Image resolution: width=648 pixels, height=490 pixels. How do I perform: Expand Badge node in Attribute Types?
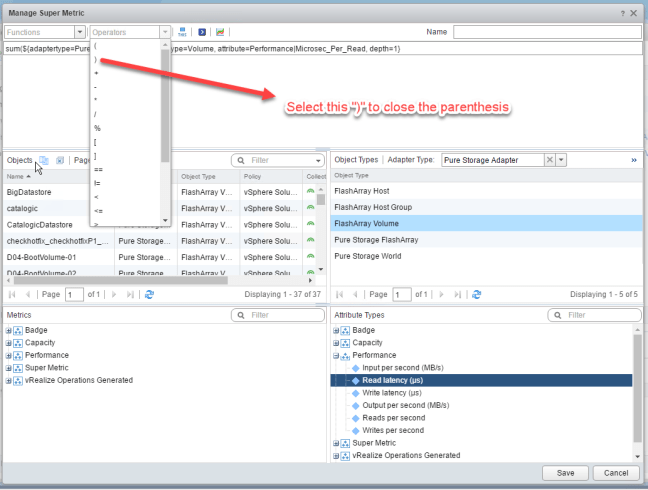click(x=337, y=330)
